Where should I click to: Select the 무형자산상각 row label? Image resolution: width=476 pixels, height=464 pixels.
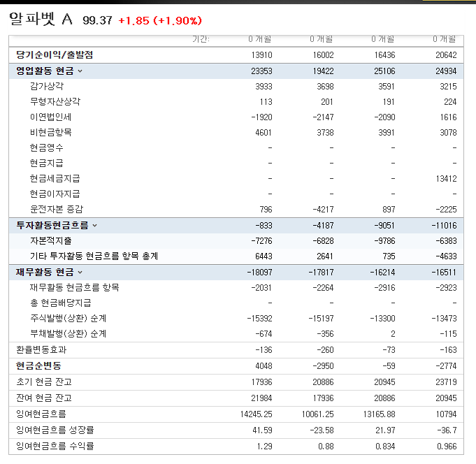click(x=55, y=101)
